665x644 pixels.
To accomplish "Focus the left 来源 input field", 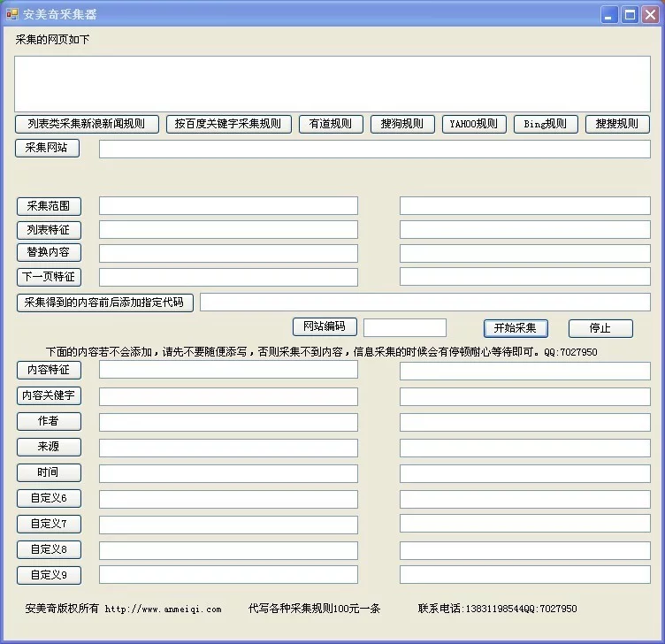I will point(228,448).
